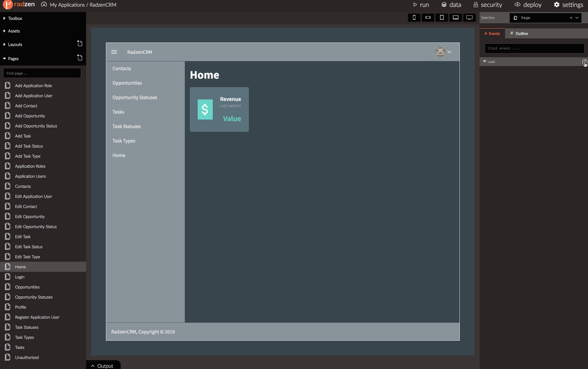This screenshot has width=588, height=369.
Task: Select Task Types in preview navigation
Action: point(124,141)
